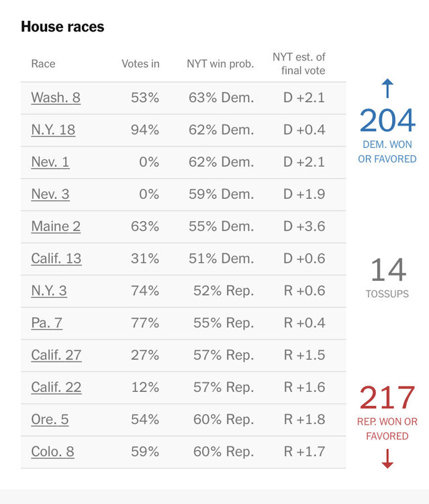This screenshot has width=429, height=504.
Task: Click the red down arrow icon
Action: [387, 459]
